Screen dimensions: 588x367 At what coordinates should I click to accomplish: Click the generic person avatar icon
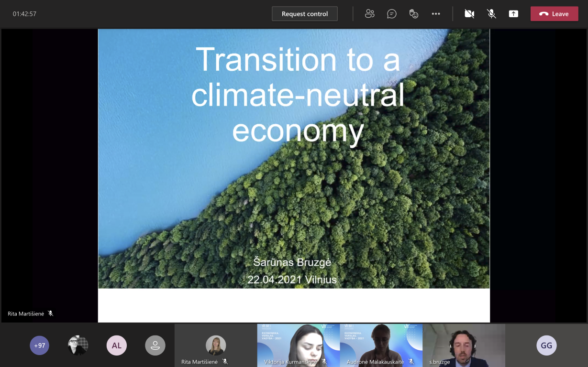click(155, 345)
